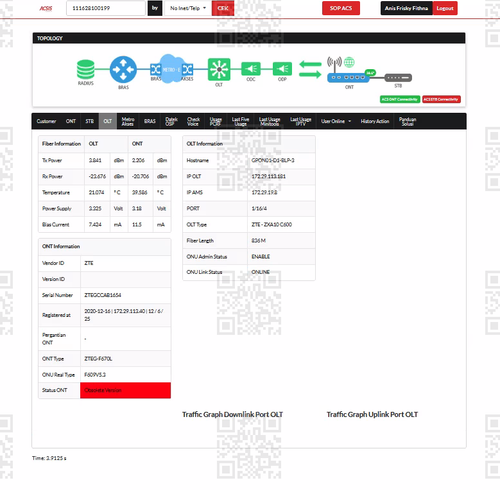
Task: Click the ONU Admin Status ENABLE value
Action: [x=261, y=256]
